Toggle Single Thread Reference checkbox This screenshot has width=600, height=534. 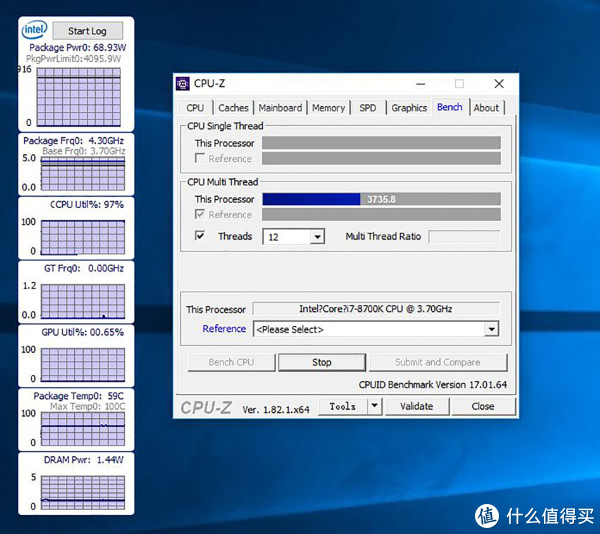200,158
